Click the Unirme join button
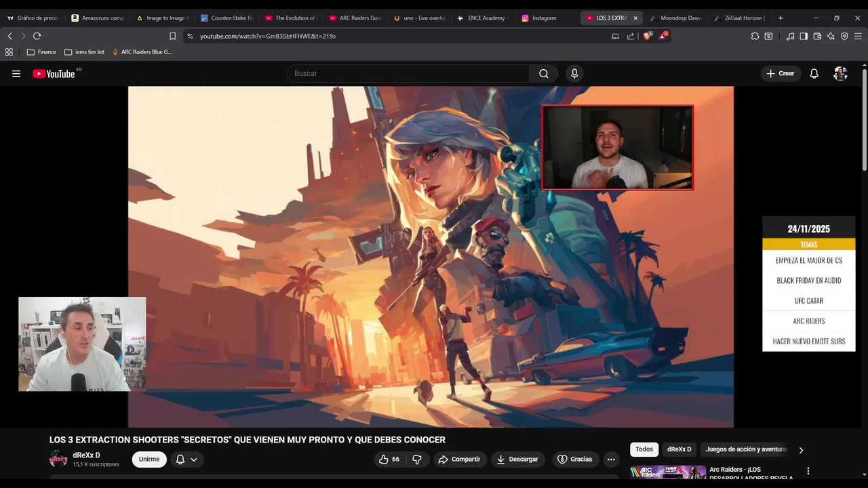 [149, 460]
